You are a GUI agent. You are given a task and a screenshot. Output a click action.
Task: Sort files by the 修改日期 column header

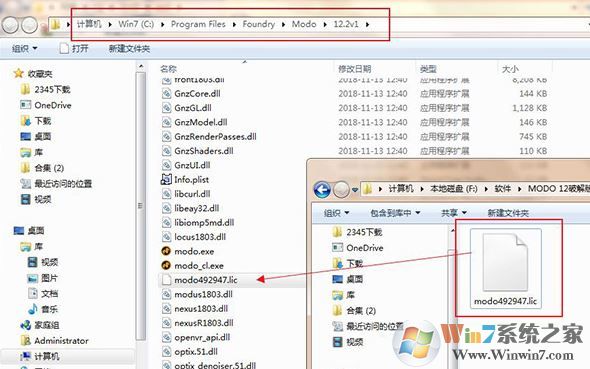click(354, 69)
